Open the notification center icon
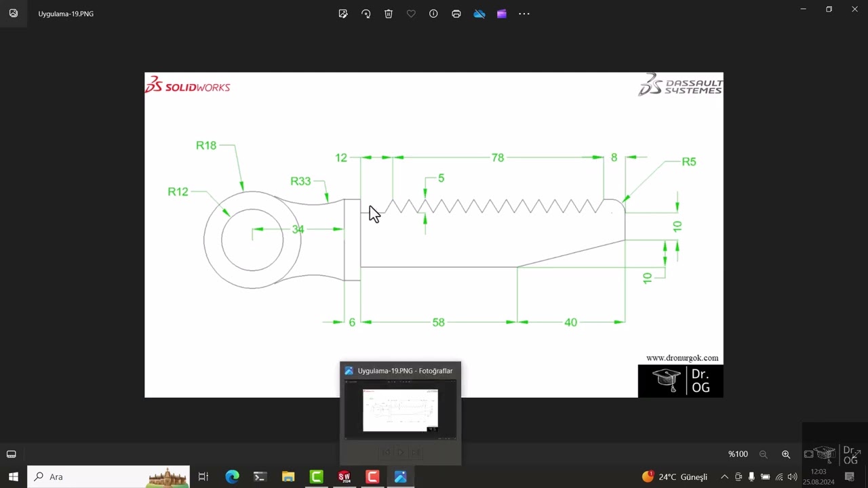The width and height of the screenshot is (868, 488). 850,477
